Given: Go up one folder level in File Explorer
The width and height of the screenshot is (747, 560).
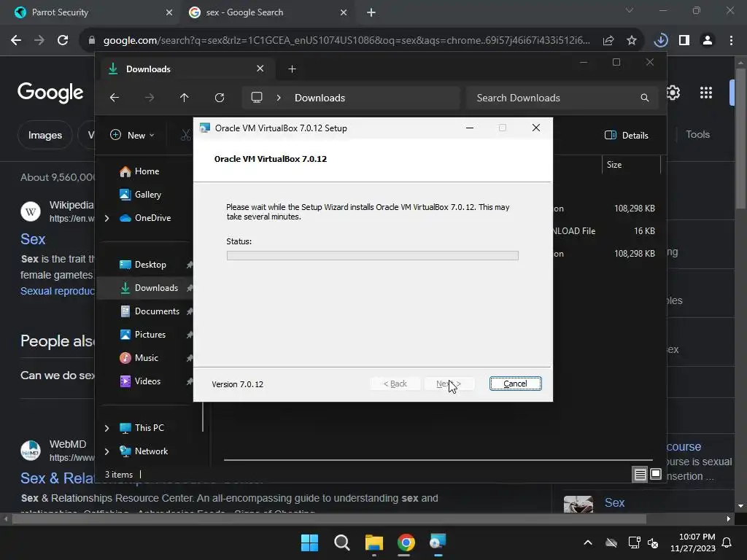Looking at the screenshot, I should (185, 98).
